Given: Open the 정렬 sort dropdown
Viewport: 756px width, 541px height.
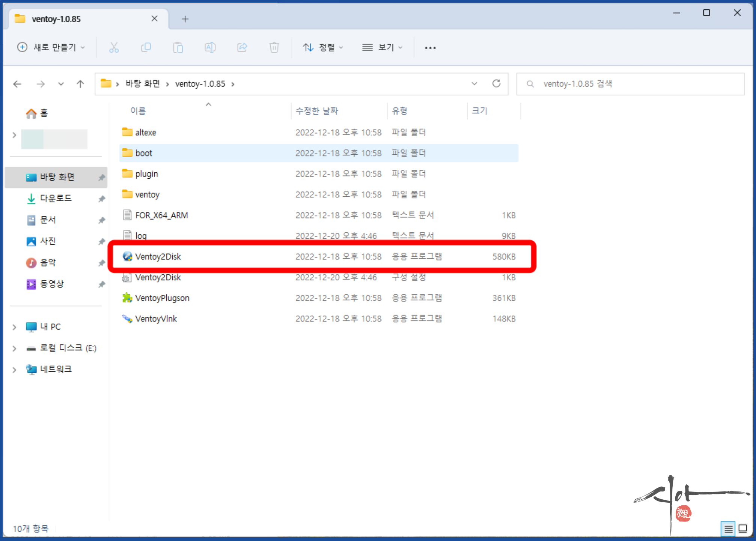Looking at the screenshot, I should click(323, 47).
